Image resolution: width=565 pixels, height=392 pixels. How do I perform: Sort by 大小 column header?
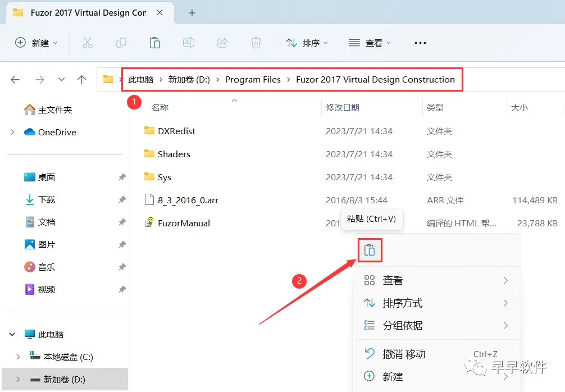pos(520,107)
